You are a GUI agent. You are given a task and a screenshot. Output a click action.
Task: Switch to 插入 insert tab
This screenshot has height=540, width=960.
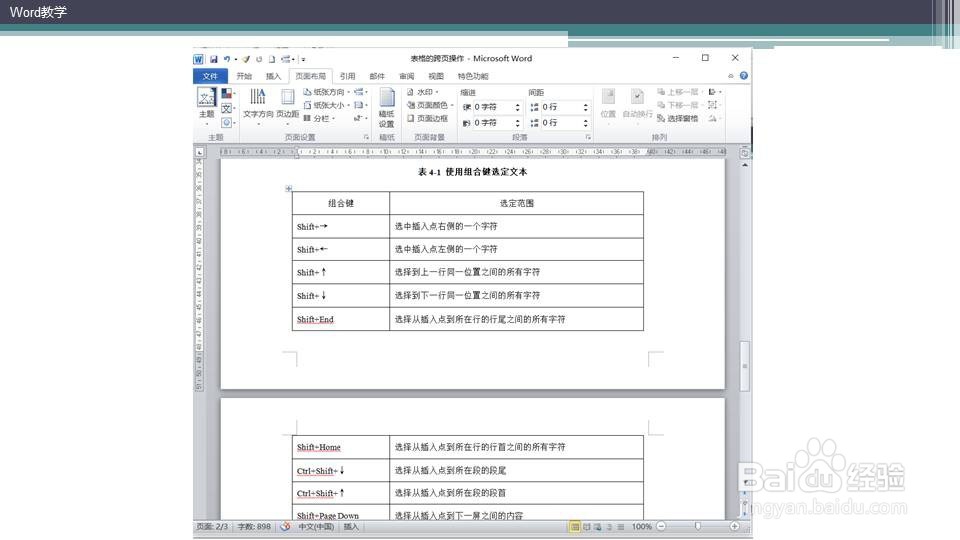pyautogui.click(x=273, y=76)
